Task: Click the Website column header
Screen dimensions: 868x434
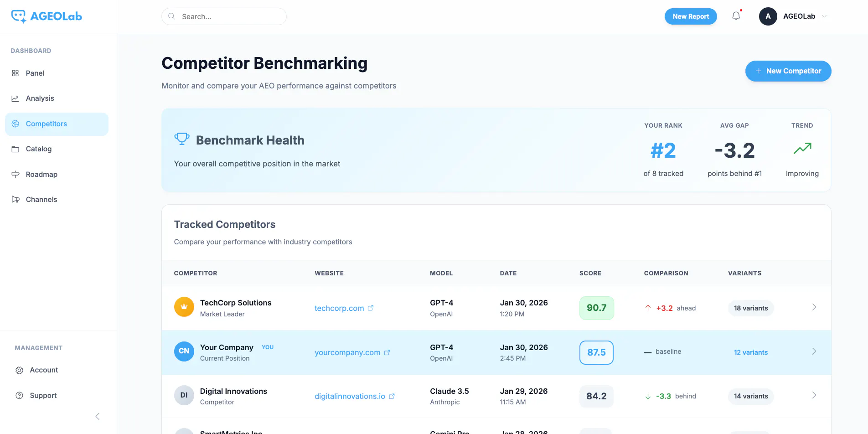Action: (329, 273)
